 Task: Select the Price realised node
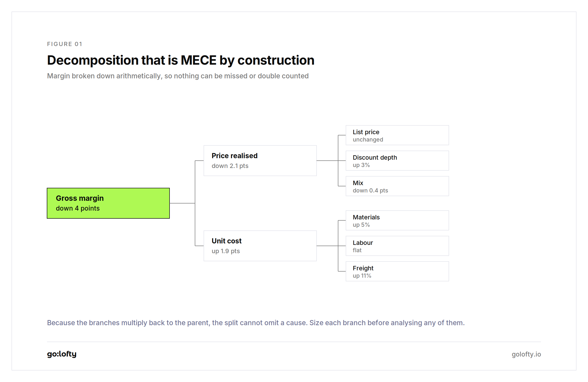[260, 160]
